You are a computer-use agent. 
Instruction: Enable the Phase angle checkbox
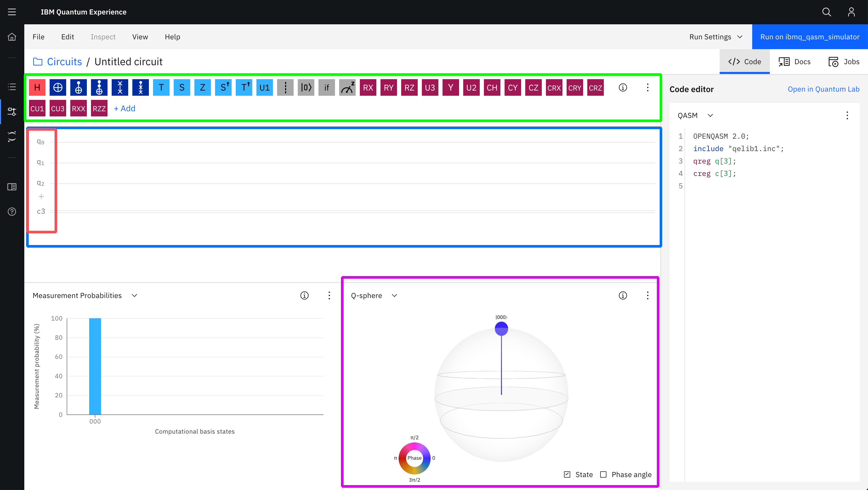coord(603,474)
